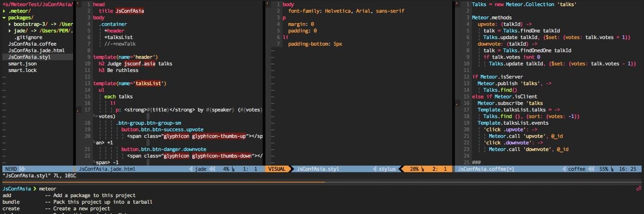
Task: Click 'button.btn.btn-danger.downvote' line
Action: click(164, 149)
